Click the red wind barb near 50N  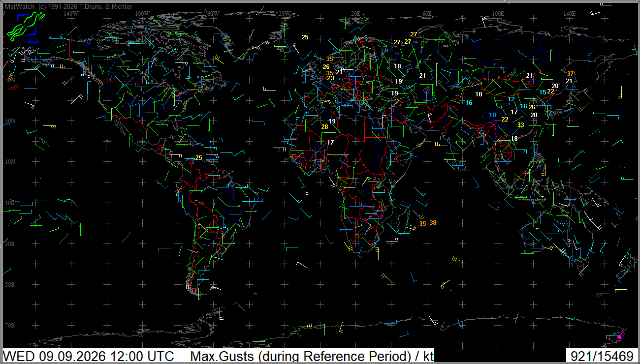(13, 88)
